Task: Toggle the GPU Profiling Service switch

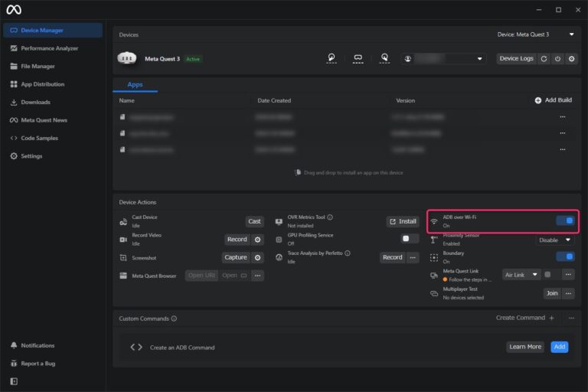Action: (410, 239)
